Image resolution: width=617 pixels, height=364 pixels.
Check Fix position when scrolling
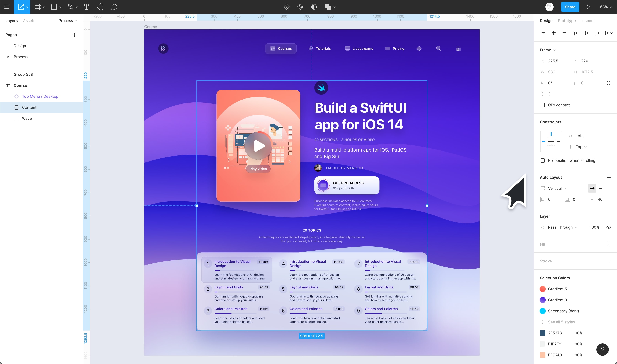coord(543,160)
